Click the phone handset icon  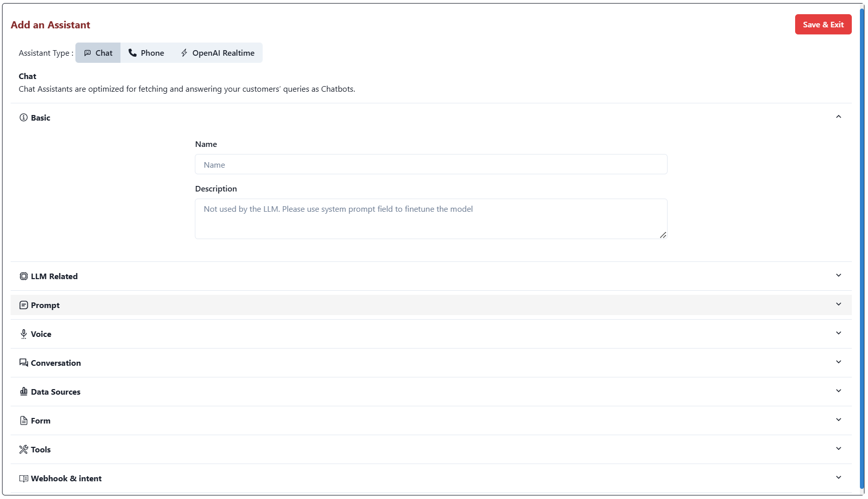[133, 53]
